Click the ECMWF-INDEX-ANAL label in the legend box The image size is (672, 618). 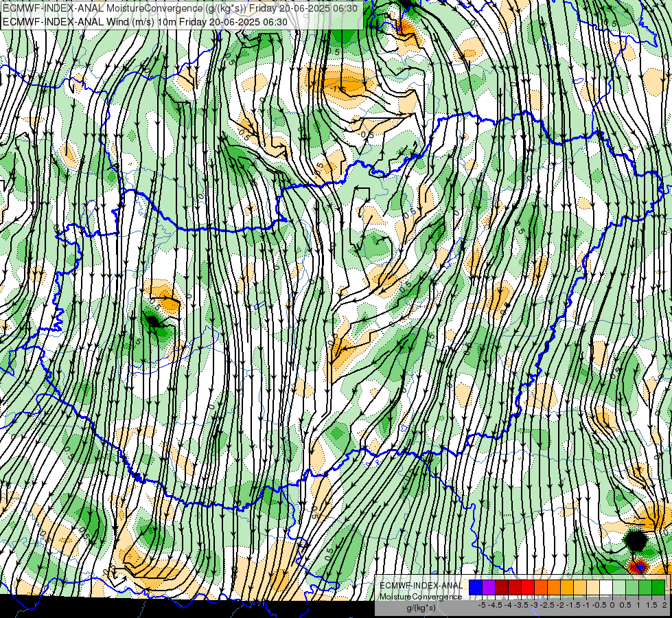point(421,586)
